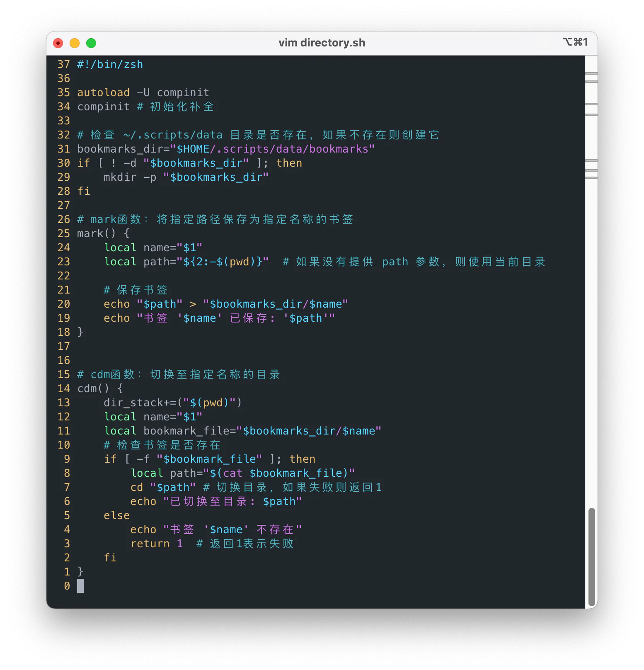Click the 'cd "$path"' command

pyautogui.click(x=163, y=488)
